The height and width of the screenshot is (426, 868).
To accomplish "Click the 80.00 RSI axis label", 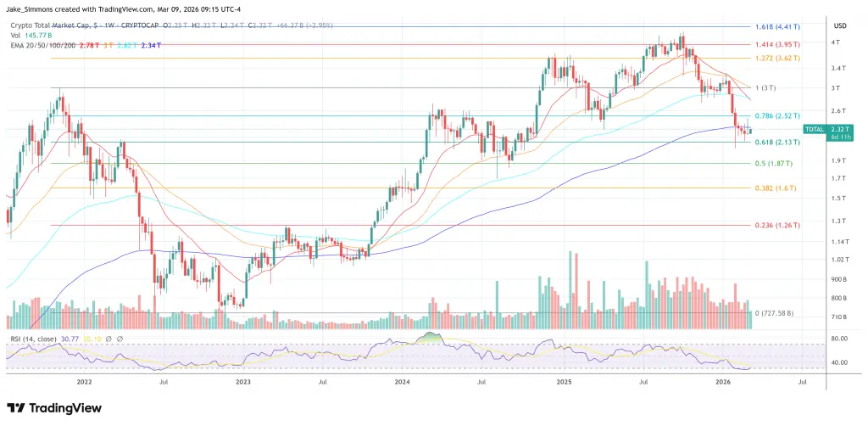I will click(840, 339).
